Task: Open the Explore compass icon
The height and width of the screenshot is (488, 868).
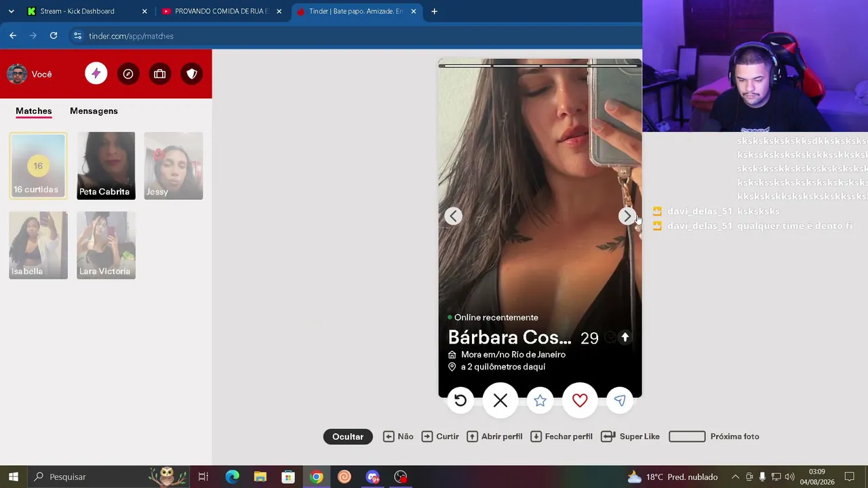Action: pyautogui.click(x=128, y=74)
